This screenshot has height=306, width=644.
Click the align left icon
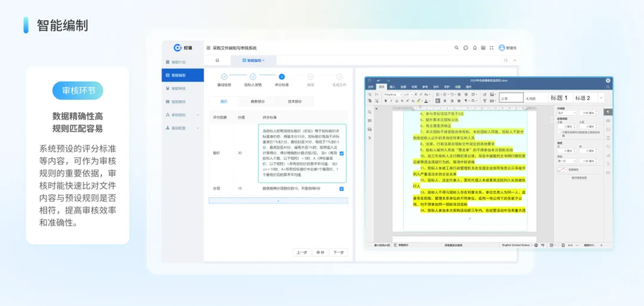point(438,101)
